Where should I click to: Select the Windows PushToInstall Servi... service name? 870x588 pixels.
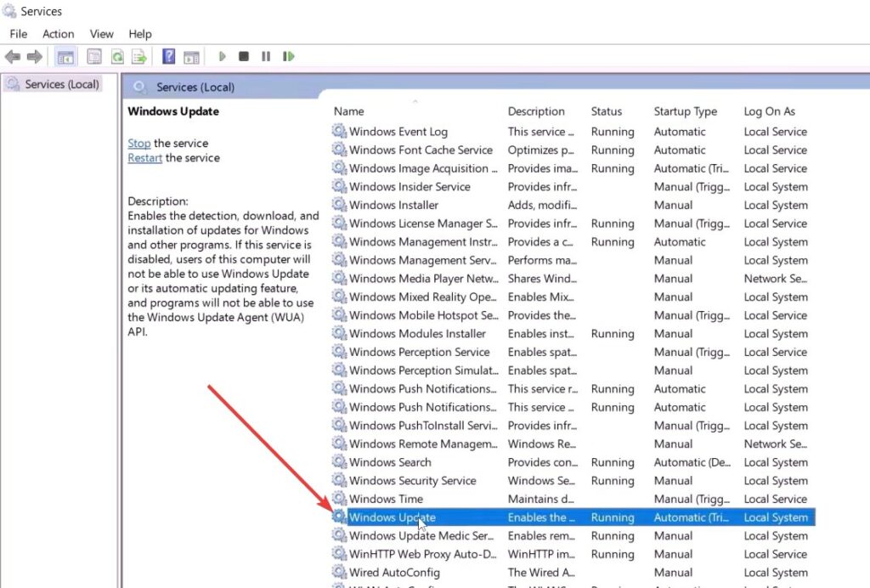click(423, 426)
